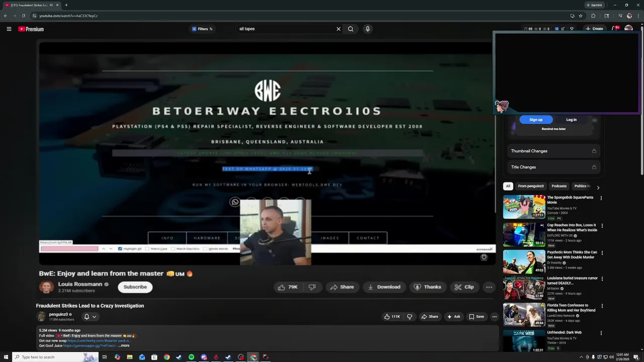Open more actions next to Save
Image resolution: width=644 pixels, height=362 pixels.
coord(495,317)
